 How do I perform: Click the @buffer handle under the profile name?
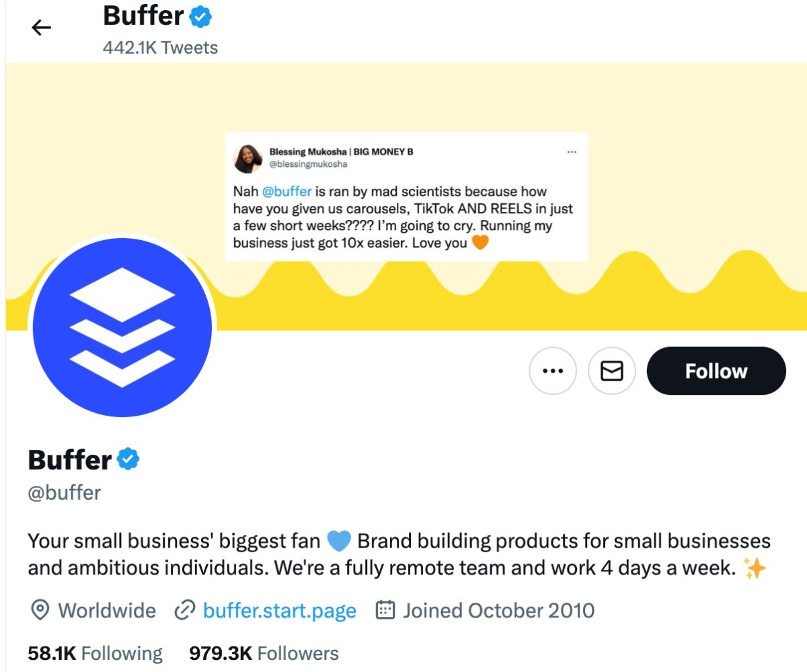pyautogui.click(x=65, y=493)
